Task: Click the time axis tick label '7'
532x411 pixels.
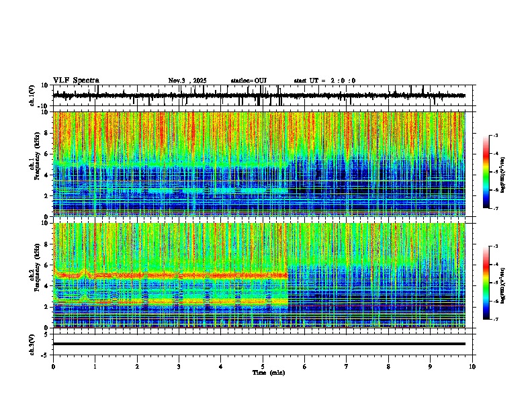Action: 347,367
